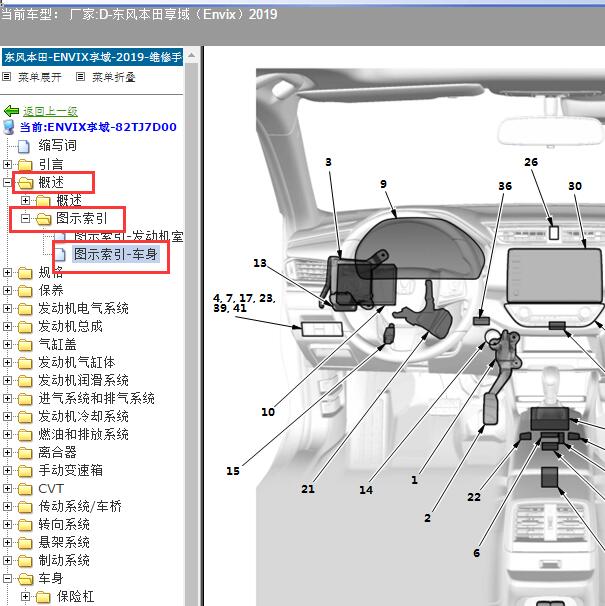
Task: Click the folder icon for 传动系统/车桥
Action: point(25,507)
